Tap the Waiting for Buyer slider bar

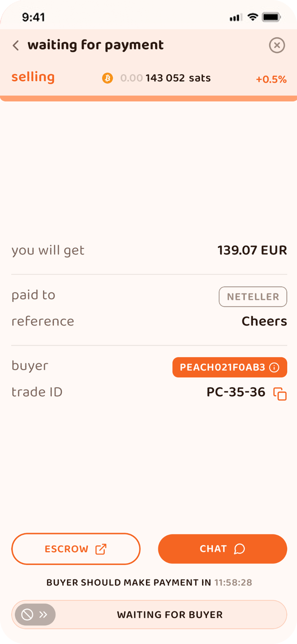click(149, 615)
